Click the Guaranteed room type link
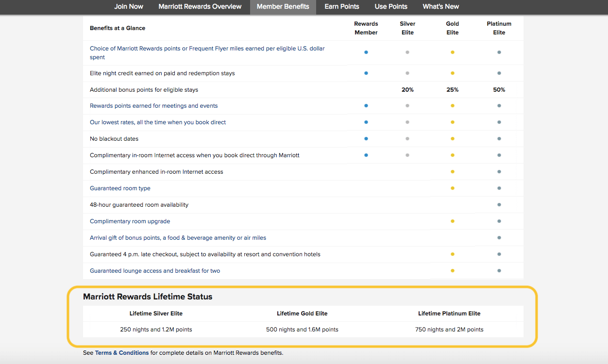Viewport: 608px width, 364px height. coord(120,188)
